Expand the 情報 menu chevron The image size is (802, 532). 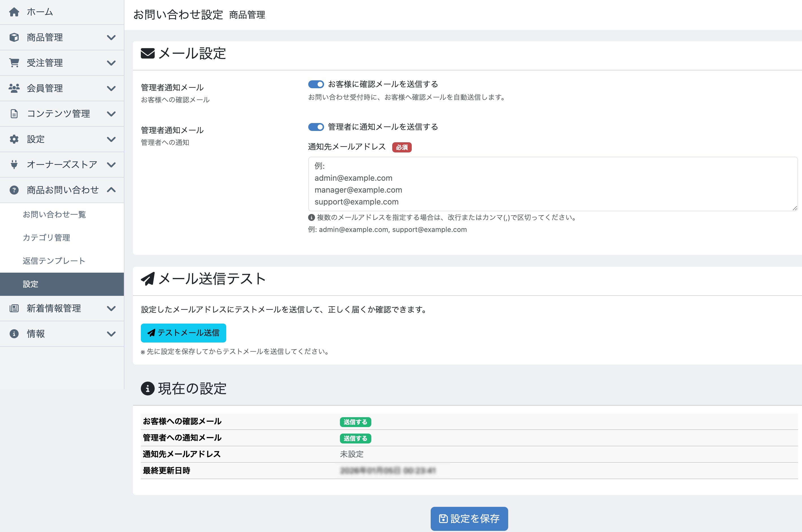(x=111, y=334)
